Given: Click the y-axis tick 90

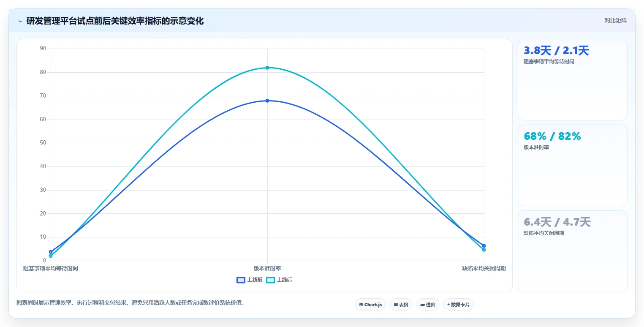Looking at the screenshot, I should 43,49.
